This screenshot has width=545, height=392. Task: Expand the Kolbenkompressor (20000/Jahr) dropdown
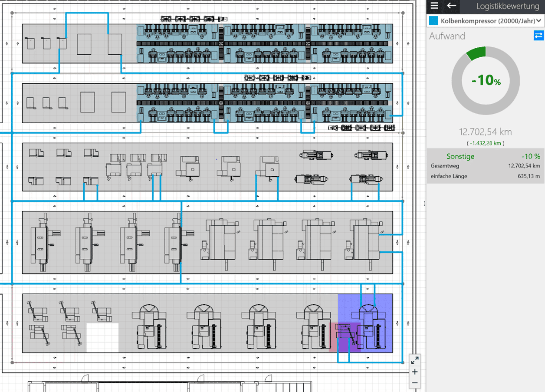[485, 21]
